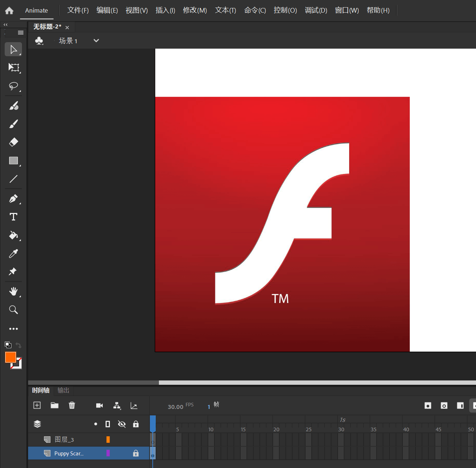This screenshot has width=476, height=468.
Task: Click the Animate workspace button
Action: [x=36, y=10]
